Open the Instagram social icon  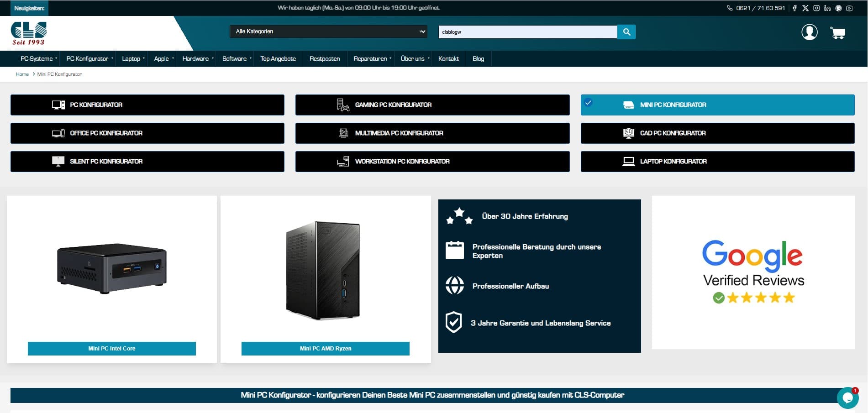(816, 8)
